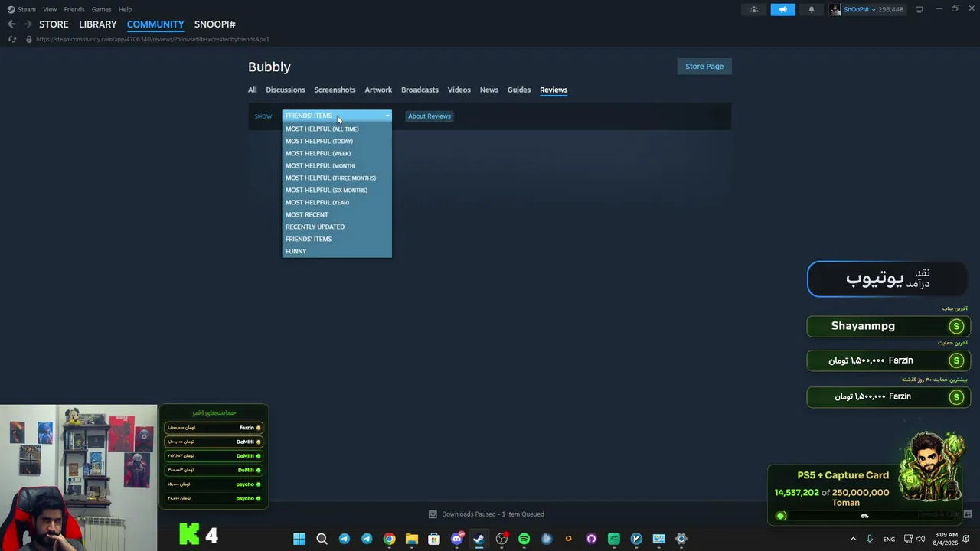Switch to the Broadcasts tab

(x=420, y=90)
